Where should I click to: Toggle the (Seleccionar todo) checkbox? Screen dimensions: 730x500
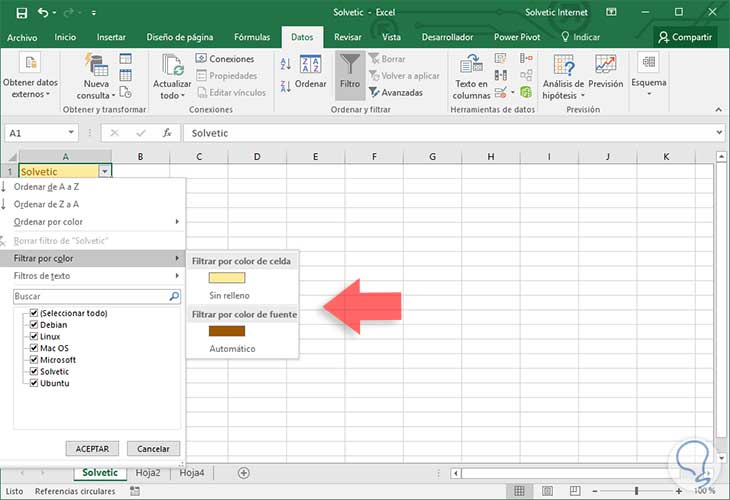tap(34, 313)
